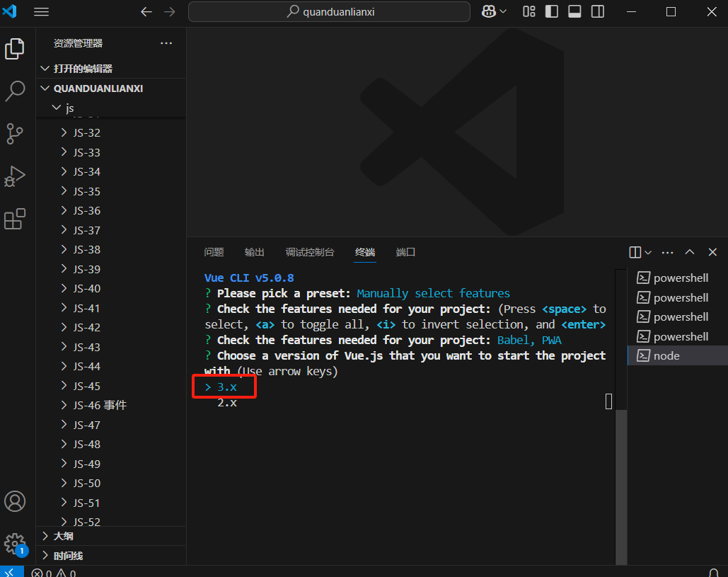Select the JS-36 folder row

pyautogui.click(x=112, y=210)
